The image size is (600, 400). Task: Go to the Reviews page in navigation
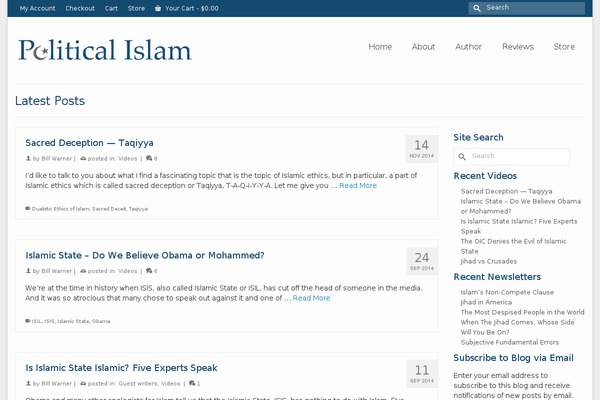(517, 47)
